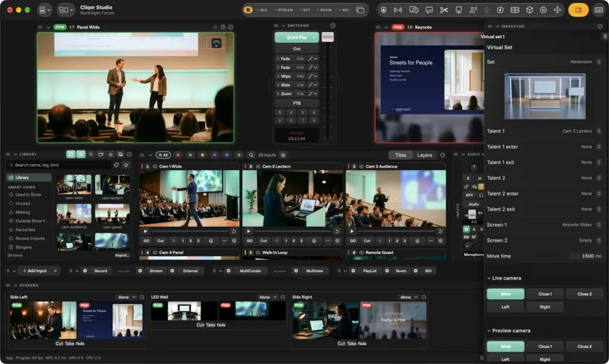Click the star favourites filter beside Library search
Viewport: 609px width, 364px height.
(x=126, y=165)
